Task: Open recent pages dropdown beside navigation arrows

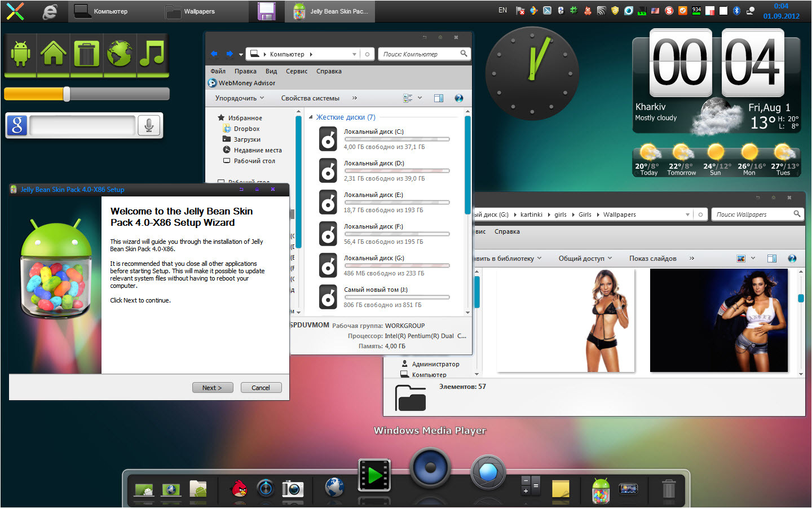Action: [x=241, y=55]
